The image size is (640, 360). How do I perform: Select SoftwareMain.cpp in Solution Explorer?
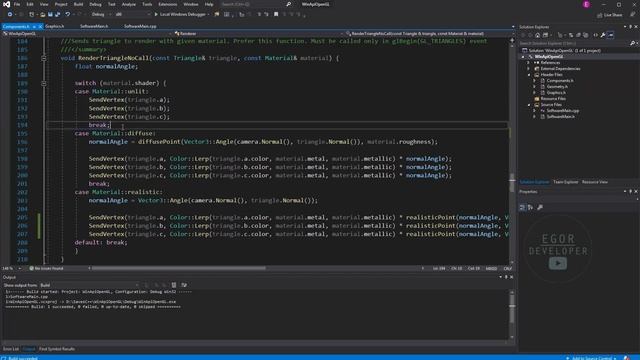tap(562, 111)
